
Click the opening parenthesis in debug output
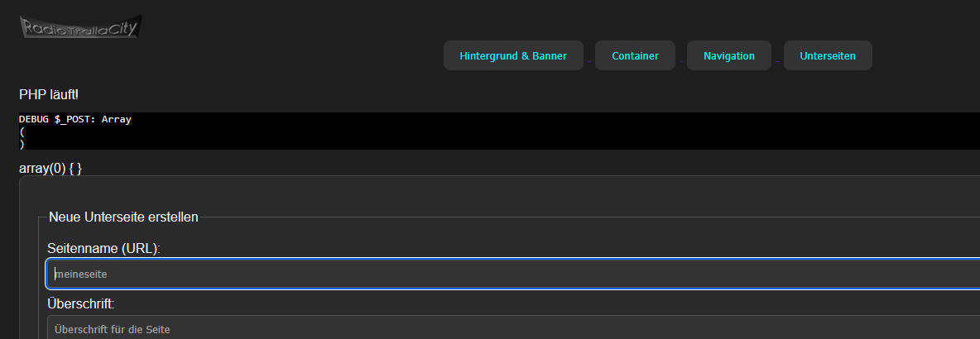point(22,131)
